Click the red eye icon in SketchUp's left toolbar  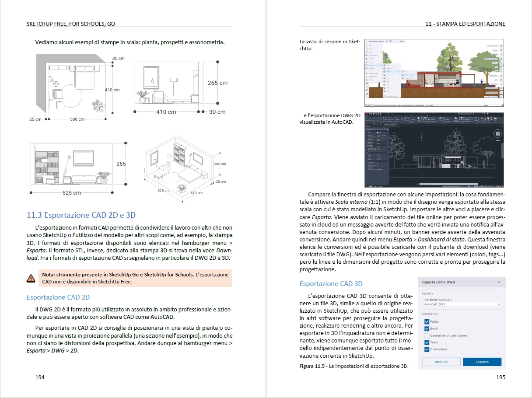(367, 84)
